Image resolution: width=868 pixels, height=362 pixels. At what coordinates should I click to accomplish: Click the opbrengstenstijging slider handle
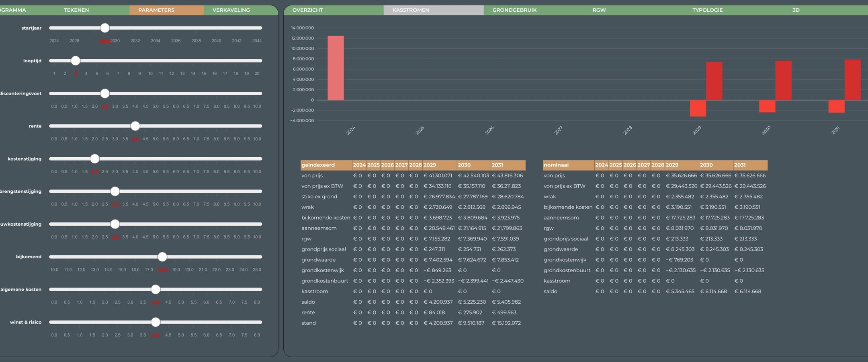tap(115, 191)
